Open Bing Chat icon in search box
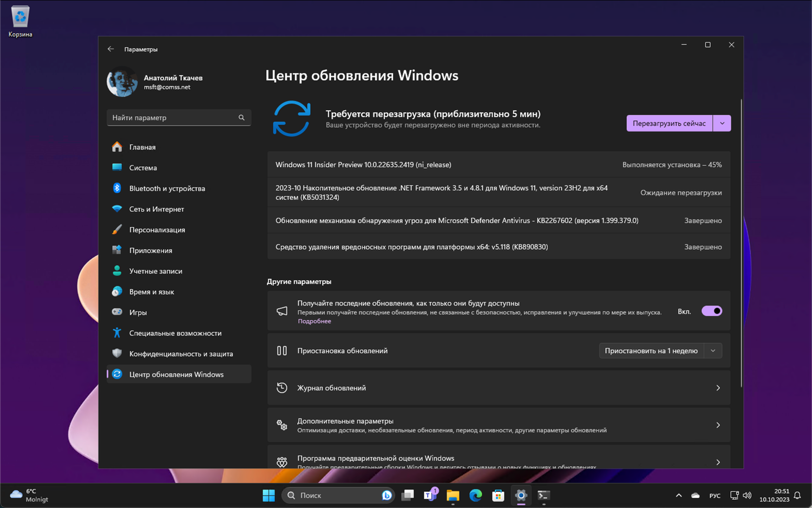The width and height of the screenshot is (812, 508). 387,495
